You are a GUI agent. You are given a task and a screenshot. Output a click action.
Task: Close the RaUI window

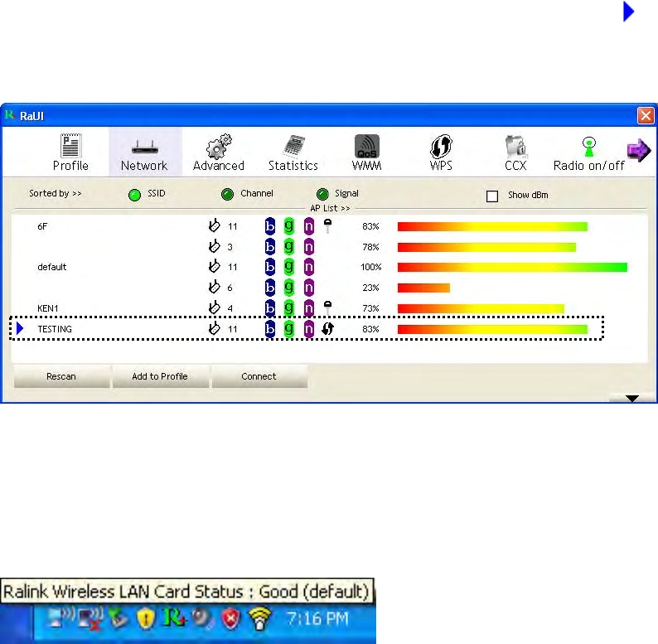pyautogui.click(x=646, y=115)
